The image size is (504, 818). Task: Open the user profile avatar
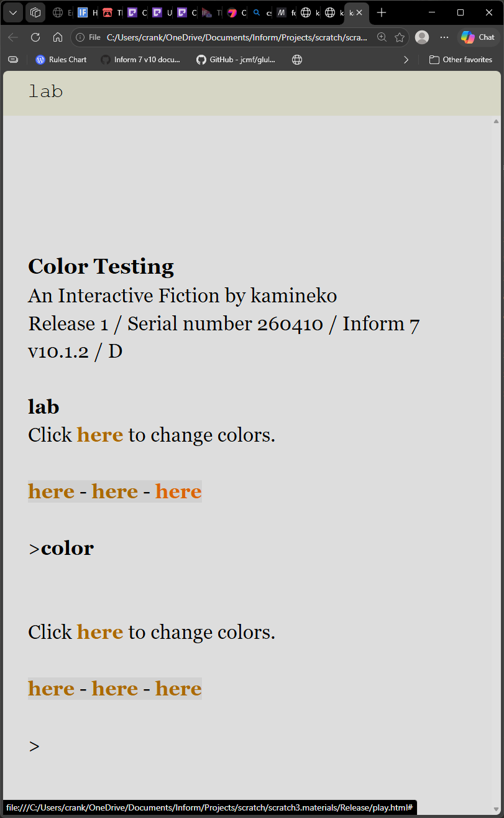point(422,37)
